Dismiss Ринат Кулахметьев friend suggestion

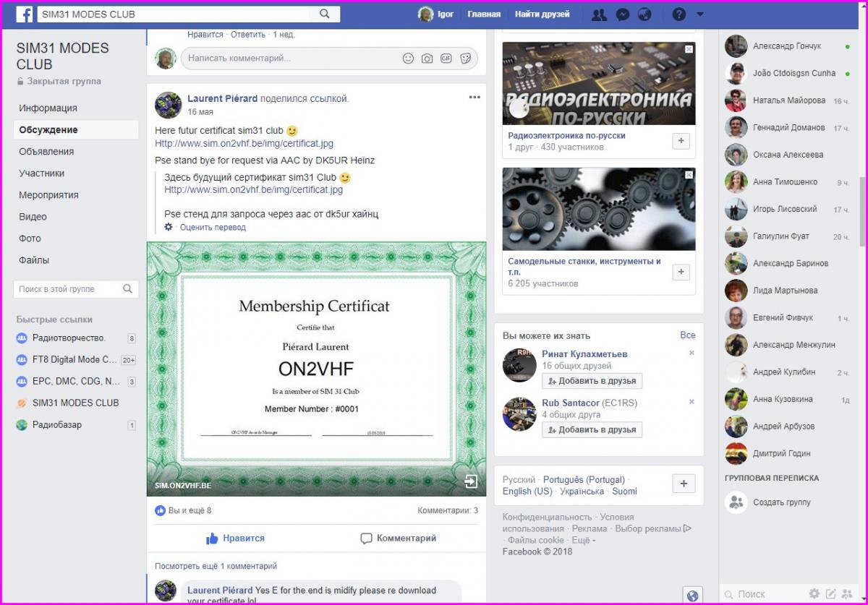pos(692,353)
